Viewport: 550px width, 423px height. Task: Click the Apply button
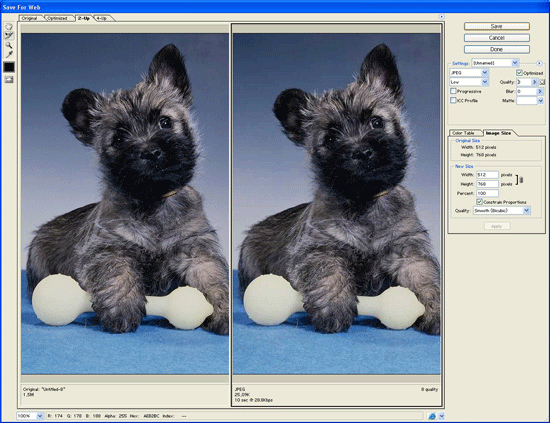point(496,226)
